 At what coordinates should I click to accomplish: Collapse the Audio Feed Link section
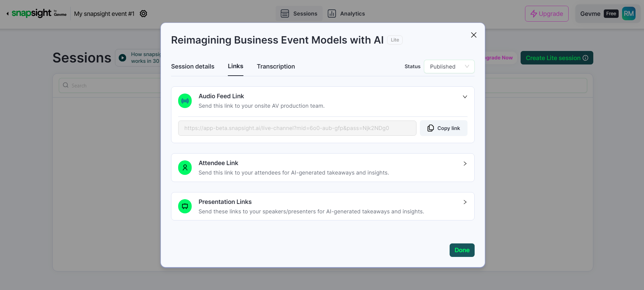465,97
